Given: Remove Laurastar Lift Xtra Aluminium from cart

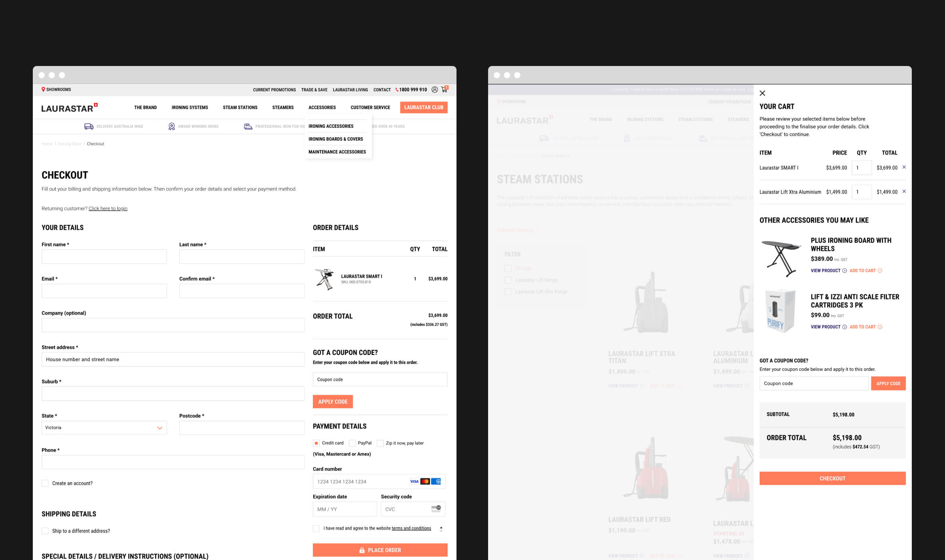Looking at the screenshot, I should point(904,192).
